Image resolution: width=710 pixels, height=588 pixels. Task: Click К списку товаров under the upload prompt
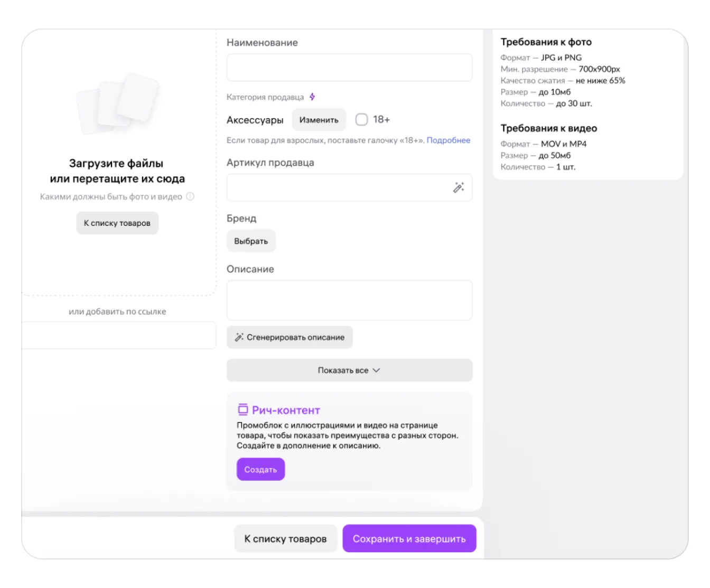(x=117, y=223)
